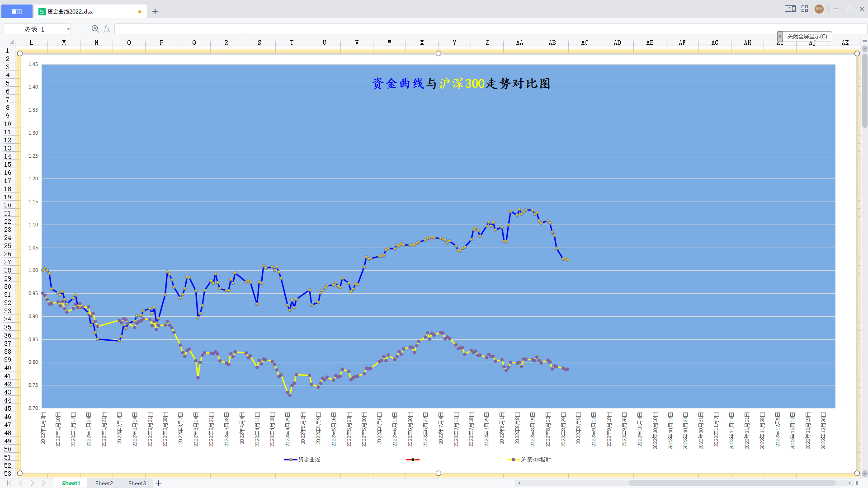This screenshot has height=488, width=868.
Task: Jump to last sheet navigation arrow
Action: pyautogui.click(x=44, y=483)
